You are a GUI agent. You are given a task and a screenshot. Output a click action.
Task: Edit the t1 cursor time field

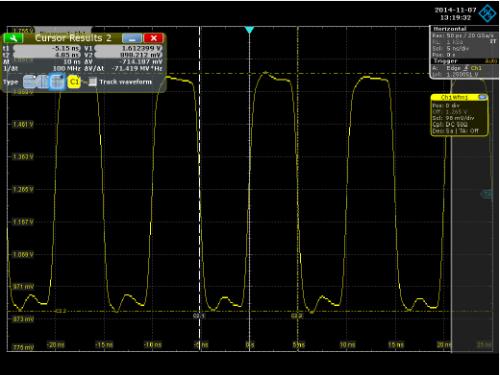pos(46,48)
